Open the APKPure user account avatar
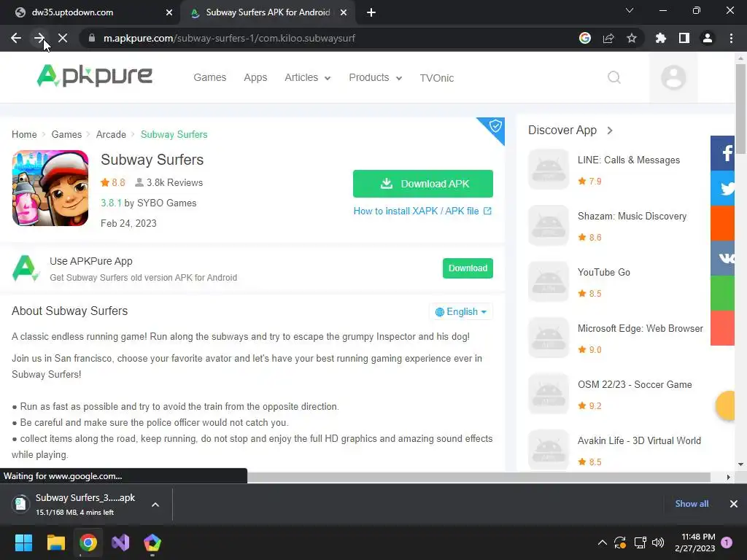Image resolution: width=747 pixels, height=560 pixels. pyautogui.click(x=673, y=77)
